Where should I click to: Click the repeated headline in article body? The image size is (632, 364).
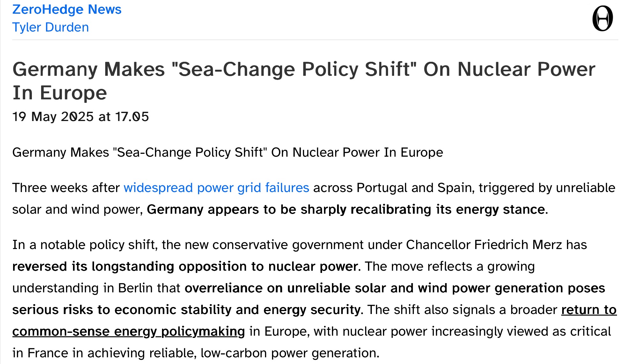228,152
